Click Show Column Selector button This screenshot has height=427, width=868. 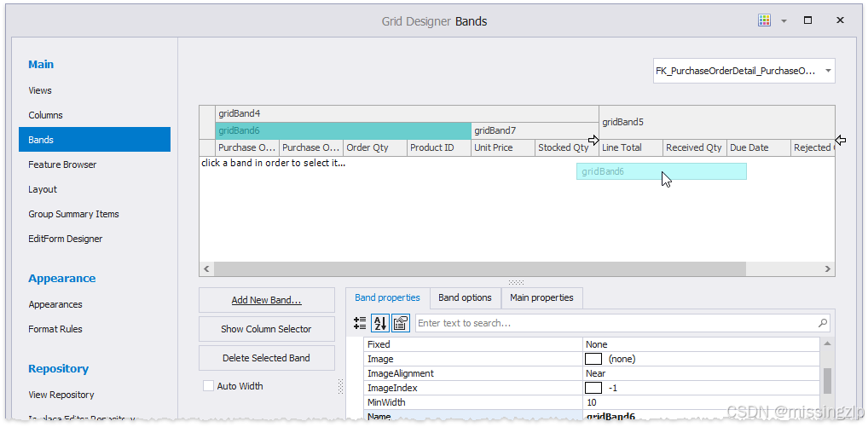[x=267, y=329]
